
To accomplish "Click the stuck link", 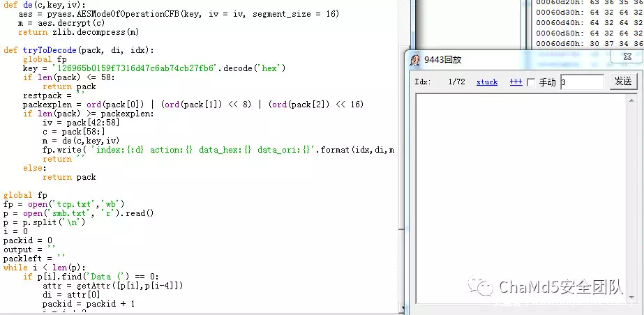I will (487, 82).
